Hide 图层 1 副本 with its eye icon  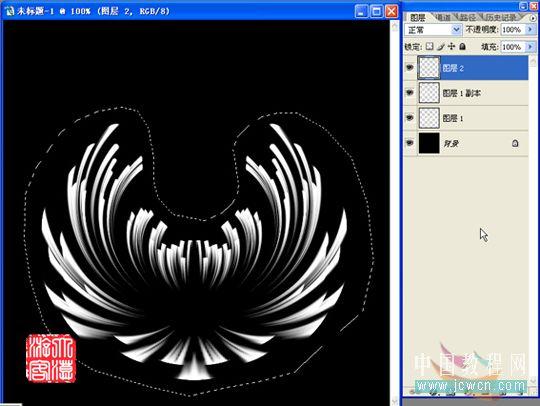[x=409, y=93]
